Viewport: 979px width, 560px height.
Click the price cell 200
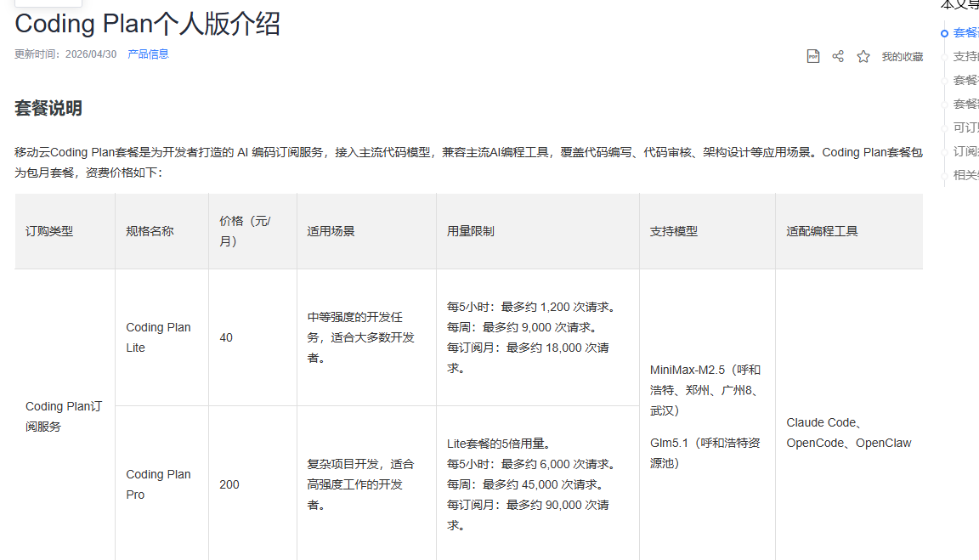(x=253, y=484)
